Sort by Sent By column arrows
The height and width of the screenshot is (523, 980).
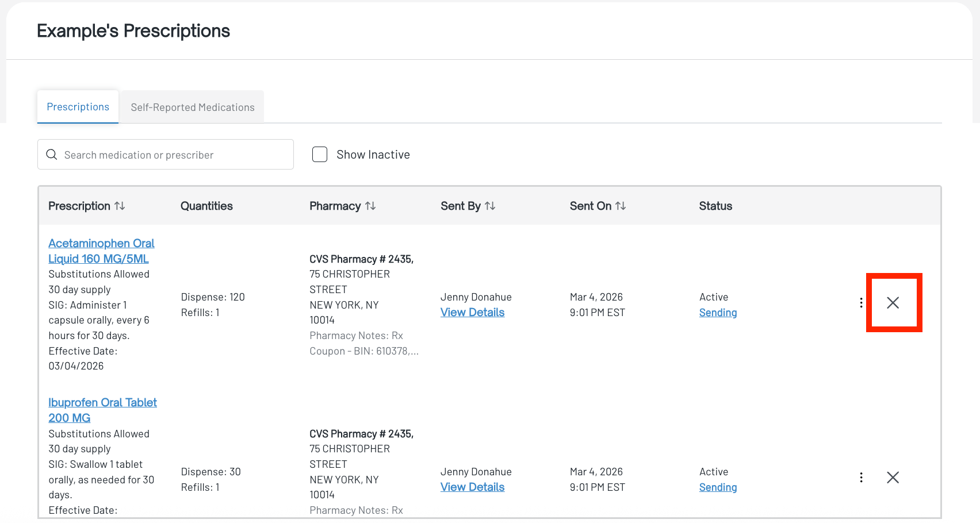(490, 206)
